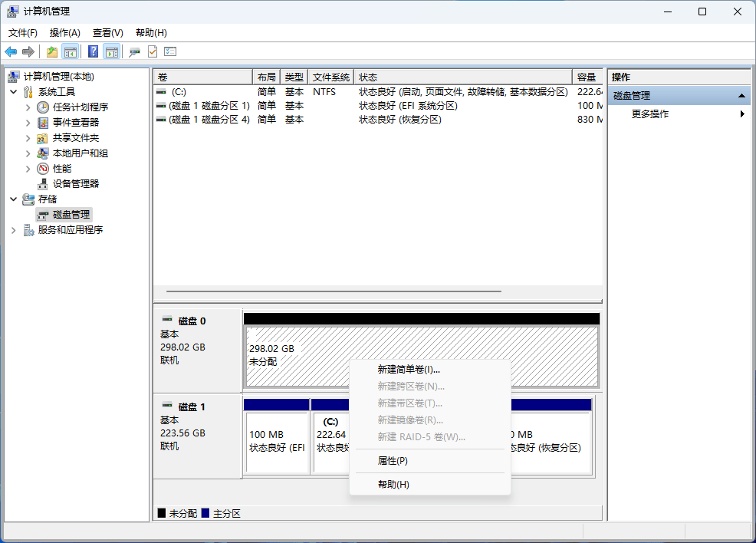Choose 新建简单卷(I)... from context menu
This screenshot has width=756, height=543.
click(408, 370)
